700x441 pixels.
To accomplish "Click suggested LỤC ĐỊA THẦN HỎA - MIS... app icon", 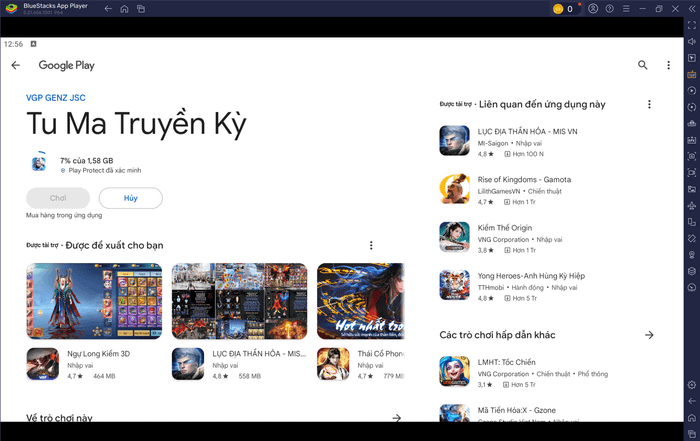I will click(188, 364).
